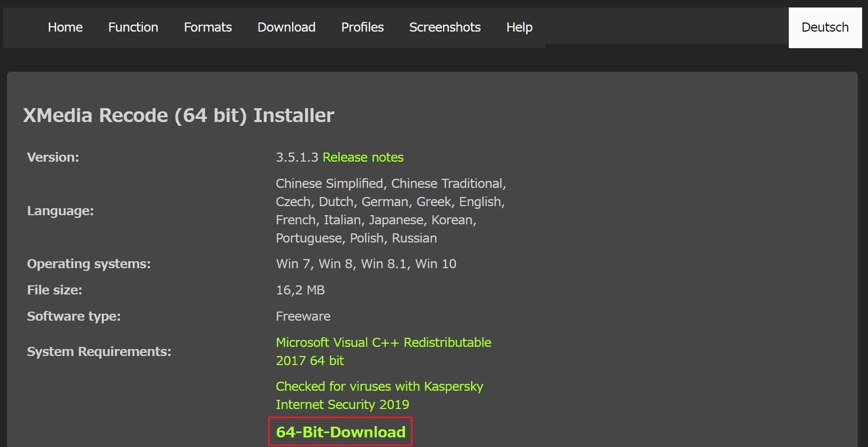The width and height of the screenshot is (868, 447).
Task: Select the Download navigation item
Action: (x=286, y=27)
